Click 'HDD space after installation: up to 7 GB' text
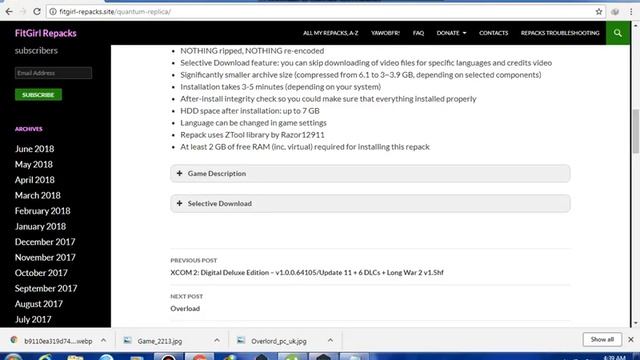Image resolution: width=640 pixels, height=360 pixels. [x=250, y=111]
